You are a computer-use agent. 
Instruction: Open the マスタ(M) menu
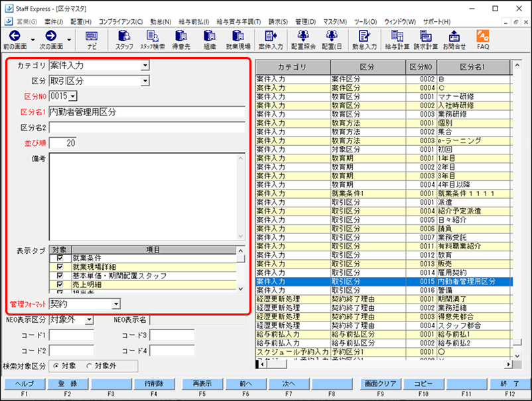334,22
